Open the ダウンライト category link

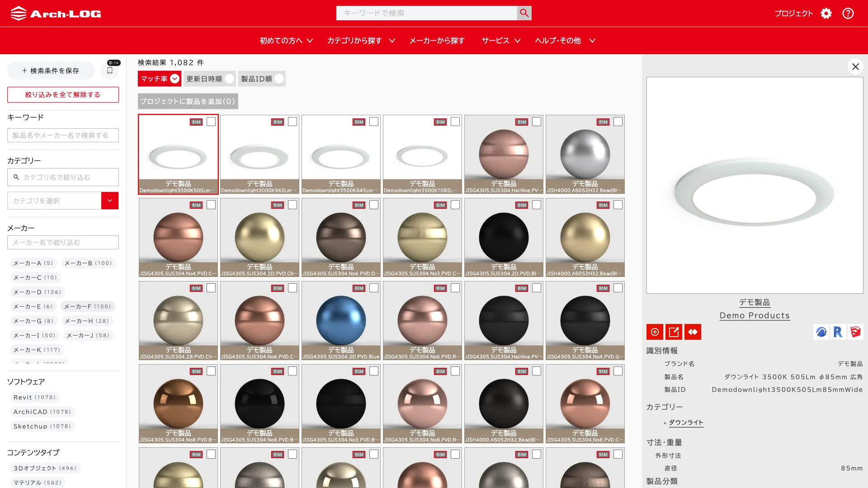(x=686, y=422)
